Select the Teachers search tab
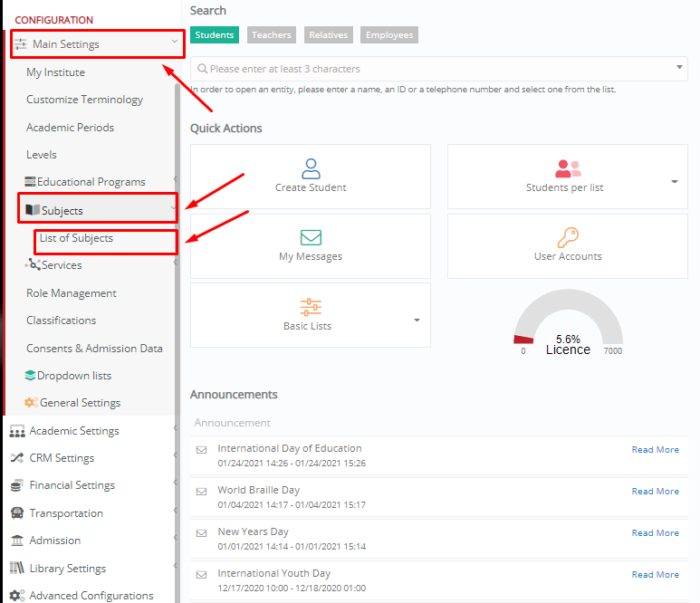 272,34
